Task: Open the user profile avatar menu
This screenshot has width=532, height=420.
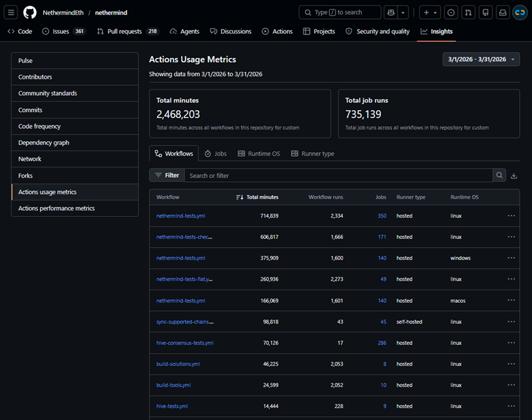Action: click(x=520, y=12)
